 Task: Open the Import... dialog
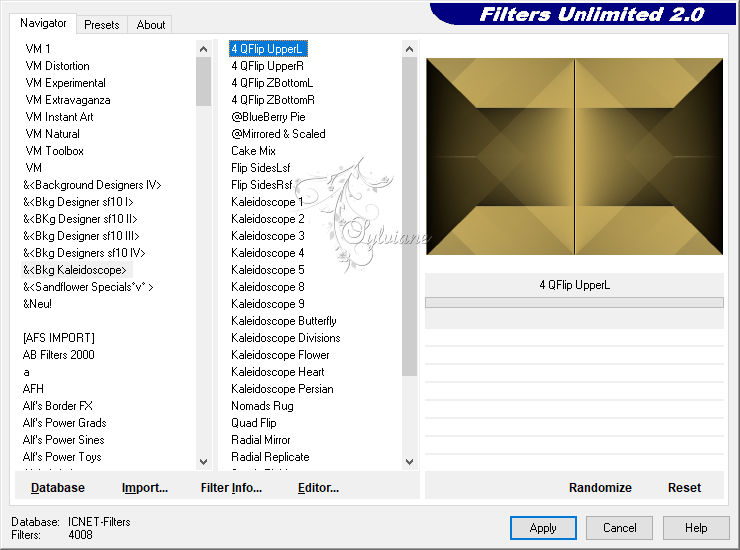(x=145, y=487)
